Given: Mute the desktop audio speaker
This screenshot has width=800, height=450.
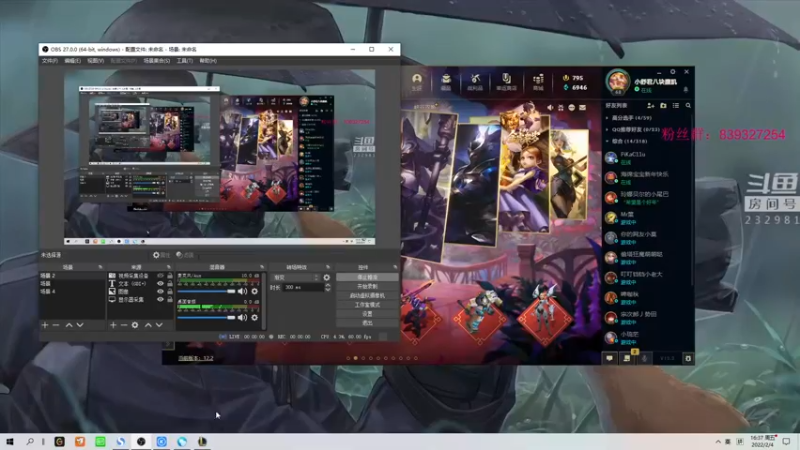Looking at the screenshot, I should click(x=242, y=317).
